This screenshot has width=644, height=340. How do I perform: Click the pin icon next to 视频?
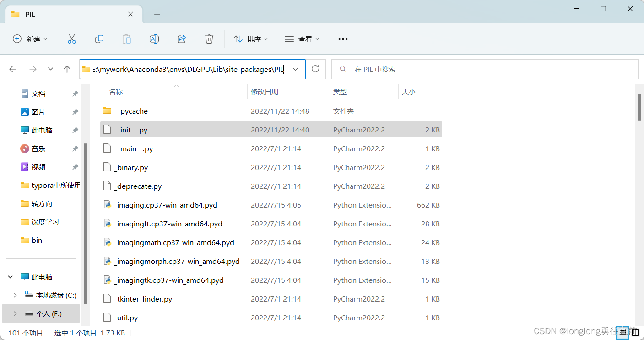[x=75, y=167]
